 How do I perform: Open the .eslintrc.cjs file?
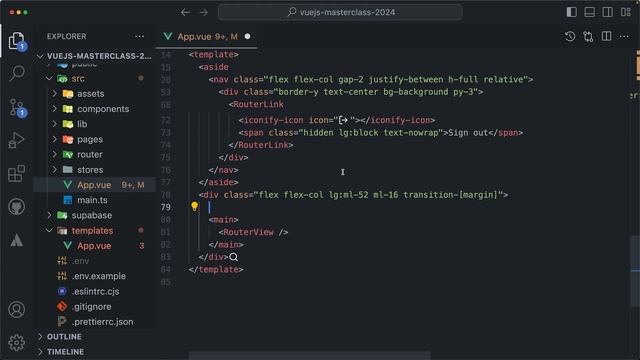click(x=94, y=291)
